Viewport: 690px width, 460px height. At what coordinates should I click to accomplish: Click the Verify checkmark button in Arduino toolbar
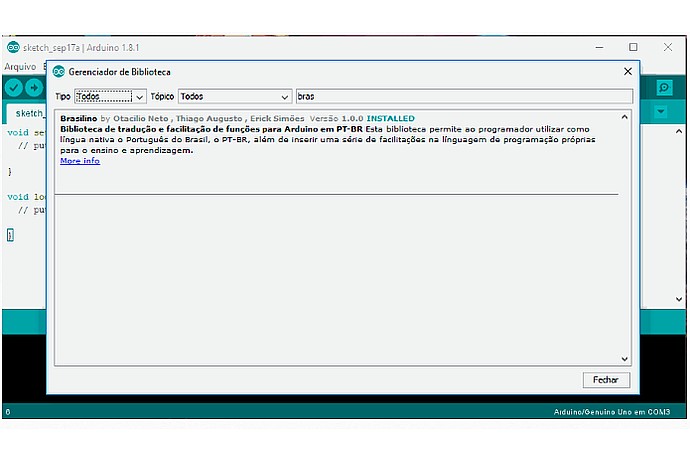pyautogui.click(x=14, y=88)
